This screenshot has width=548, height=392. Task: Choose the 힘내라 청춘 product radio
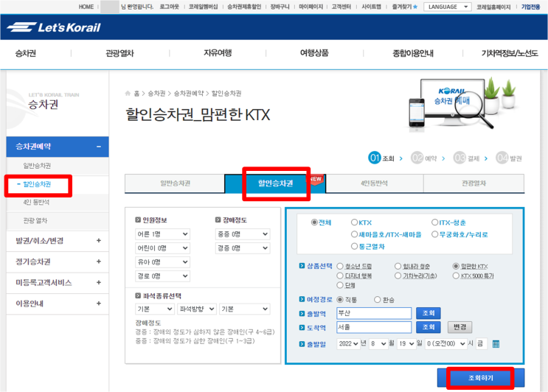(x=398, y=266)
